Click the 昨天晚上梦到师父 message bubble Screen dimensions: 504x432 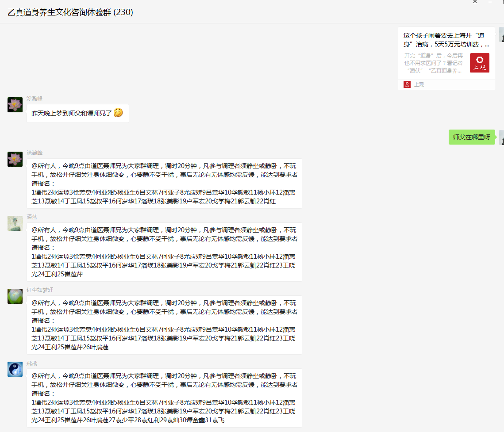(77, 114)
